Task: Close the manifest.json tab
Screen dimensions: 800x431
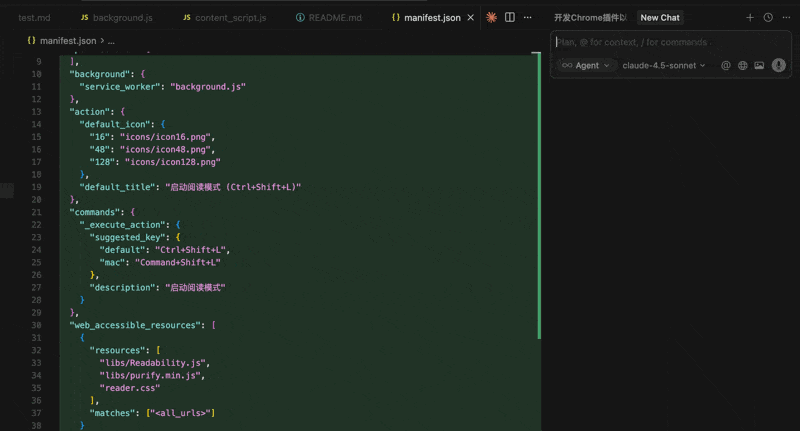Action: pos(473,18)
